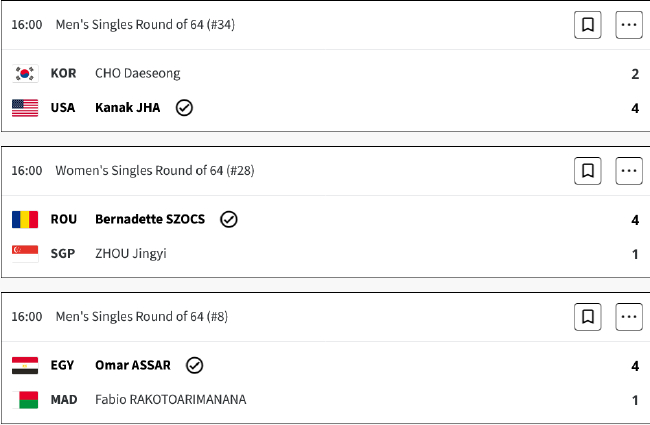Click the Singapore flag icon
650x425 pixels.
(x=25, y=253)
